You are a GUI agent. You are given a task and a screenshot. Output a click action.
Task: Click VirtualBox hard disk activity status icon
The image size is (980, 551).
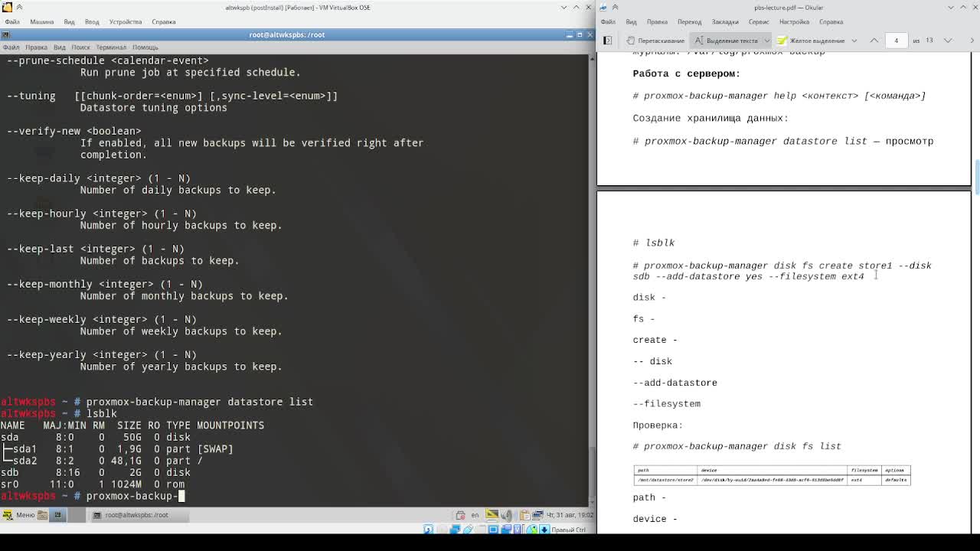point(429,529)
